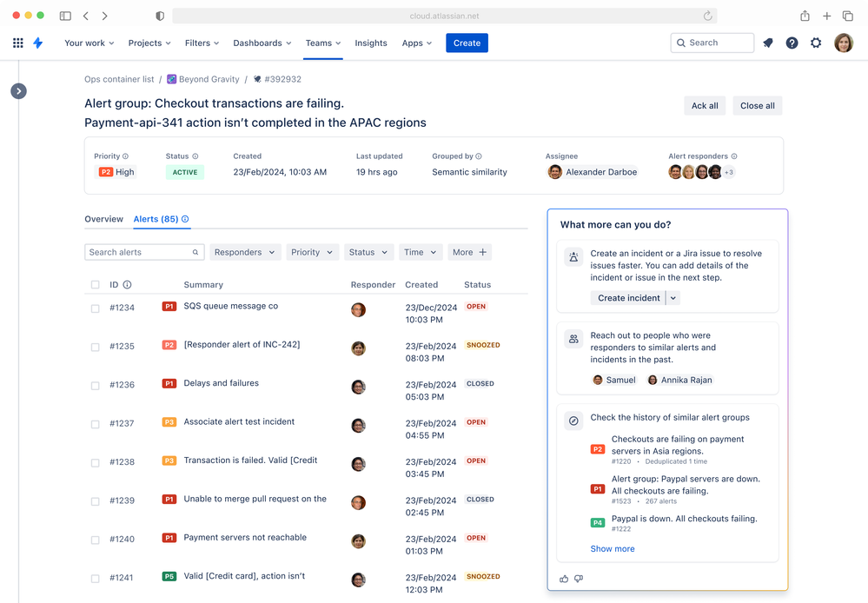This screenshot has width=868, height=603.
Task: Select checkbox for alert #1241
Action: [x=96, y=579]
